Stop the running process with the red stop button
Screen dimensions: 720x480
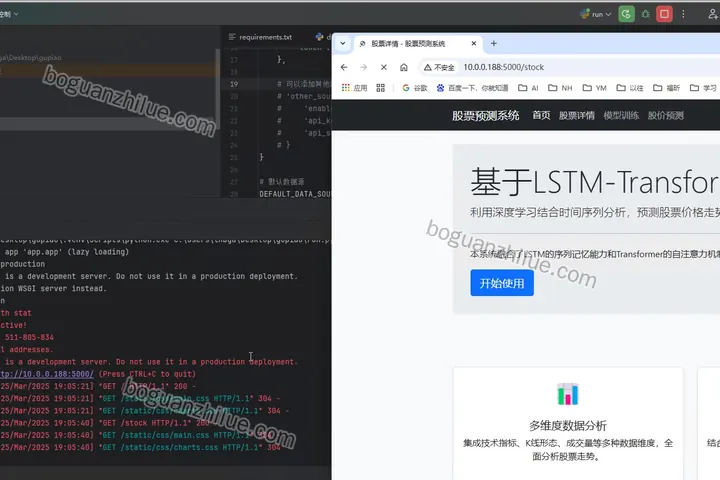coord(664,14)
